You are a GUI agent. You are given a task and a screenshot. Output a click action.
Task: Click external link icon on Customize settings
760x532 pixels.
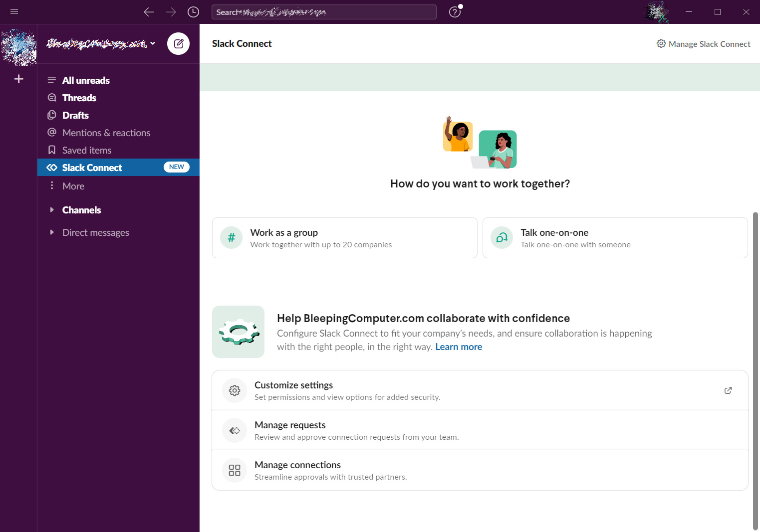(x=728, y=390)
